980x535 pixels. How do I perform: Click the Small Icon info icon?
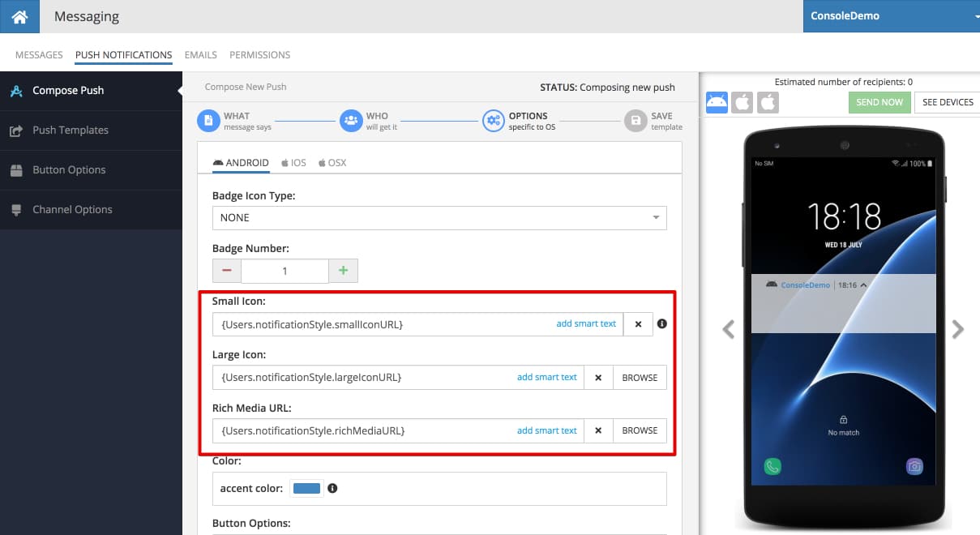pyautogui.click(x=661, y=323)
